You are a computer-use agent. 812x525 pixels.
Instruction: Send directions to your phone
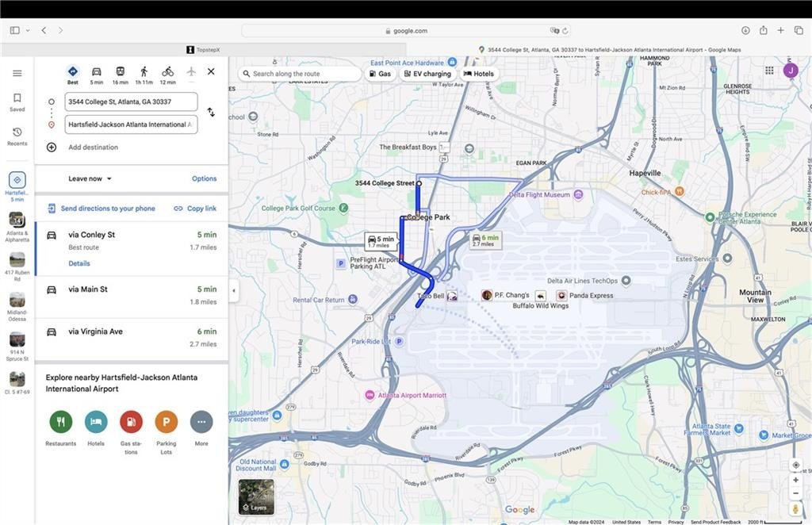[x=101, y=208]
